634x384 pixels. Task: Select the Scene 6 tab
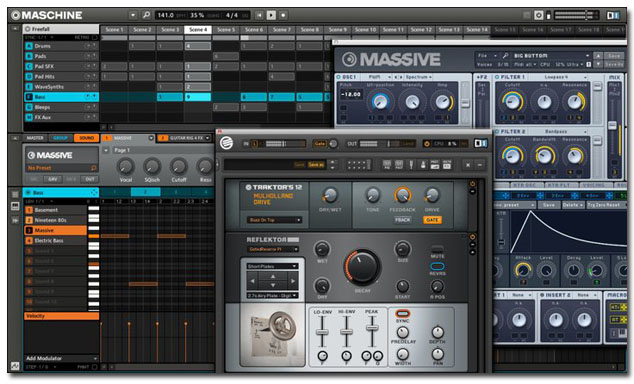[254, 30]
